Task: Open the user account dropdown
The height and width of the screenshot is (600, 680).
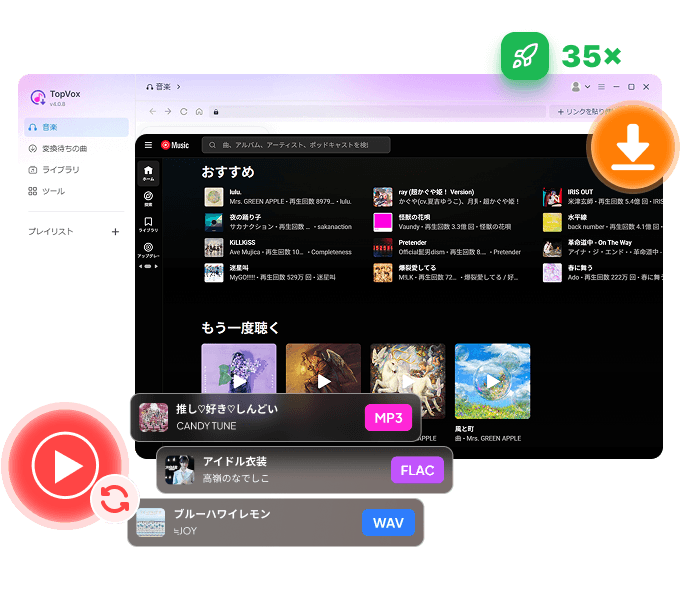Action: tap(581, 87)
